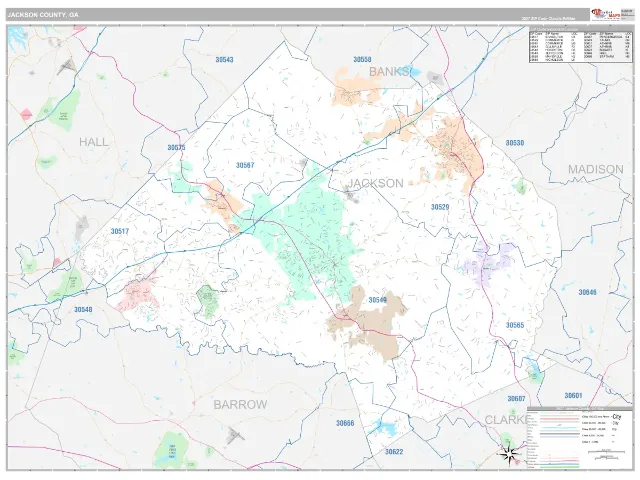The image size is (640, 480).
Task: Select the ZIP code label 30601
Action: pyautogui.click(x=573, y=396)
